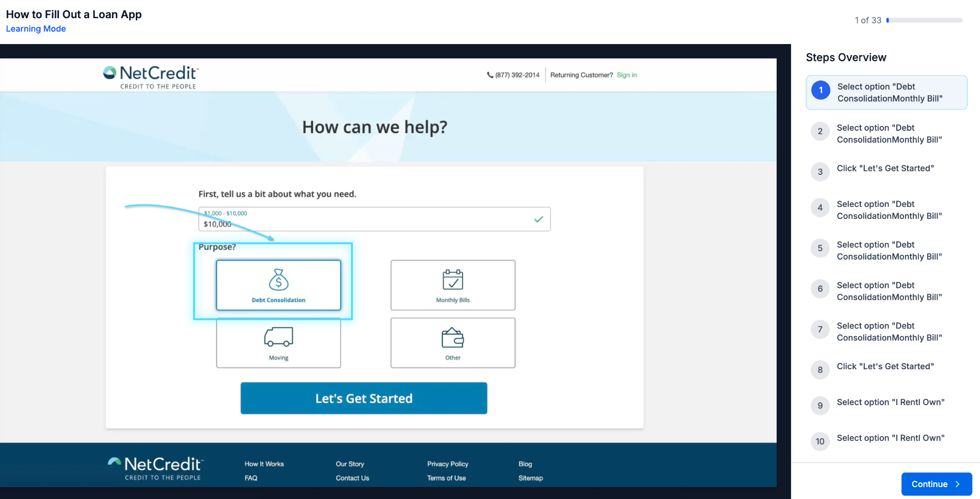Click the How to Fill Out a Loan App title

click(x=74, y=14)
